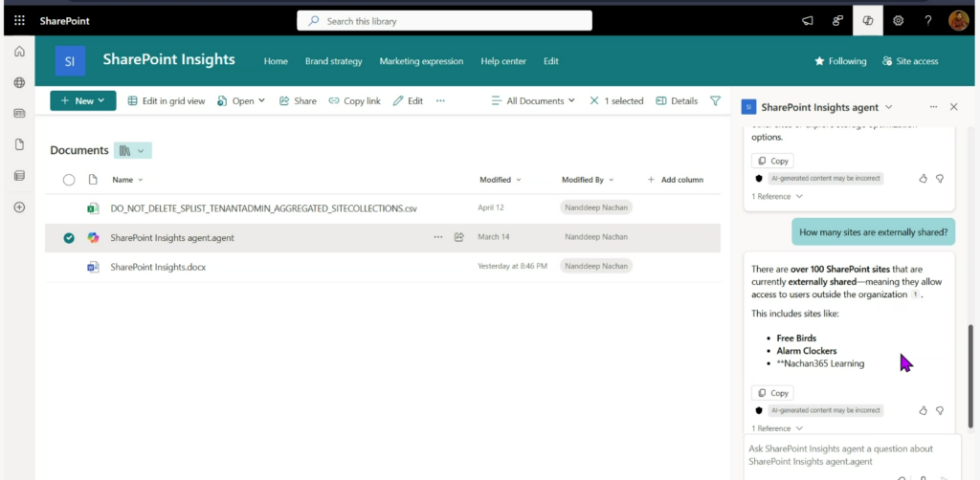Go to Home in site navigation
Viewport: 980px width, 480px height.
276,61
